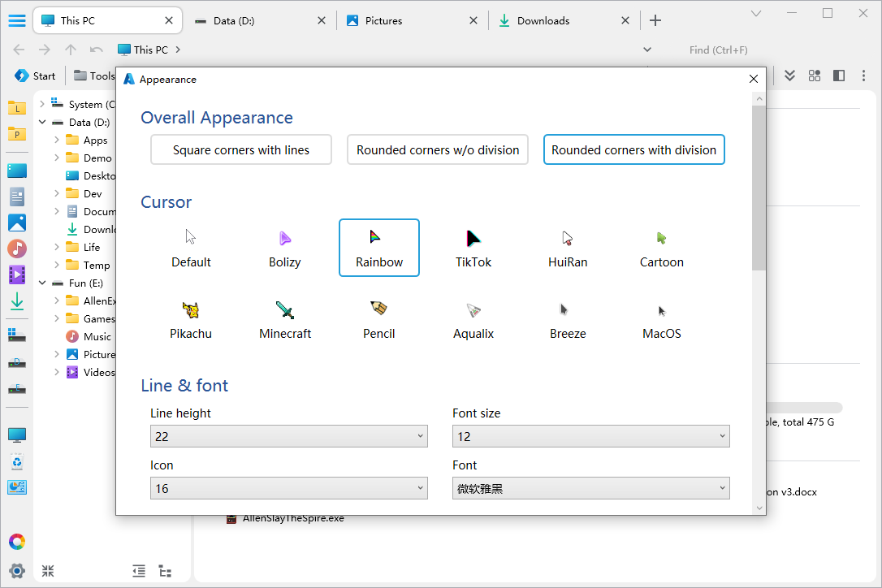Click the hamburger menu icon
Image resolution: width=882 pixels, height=588 pixels.
(16, 21)
